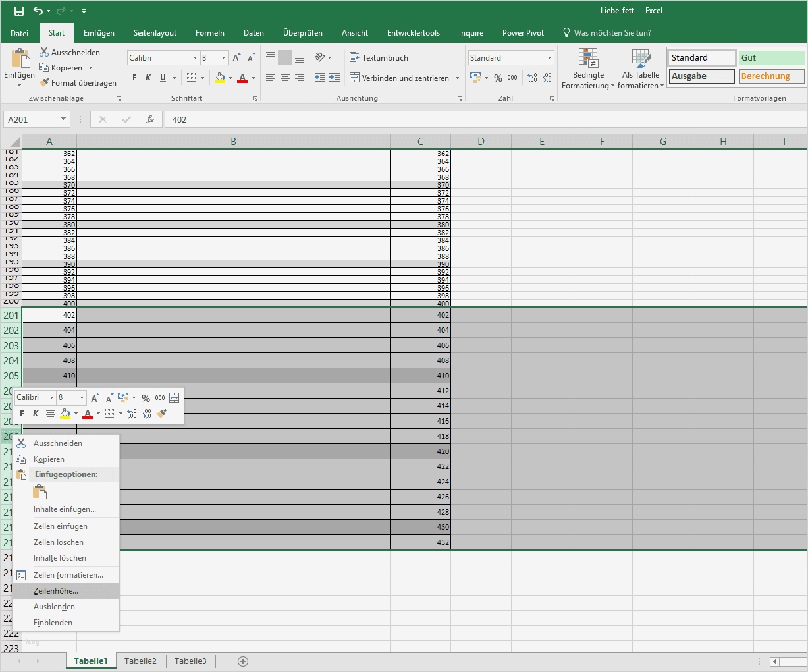Increase indent in the ribbon
This screenshot has height=672, width=808.
pos(335,78)
